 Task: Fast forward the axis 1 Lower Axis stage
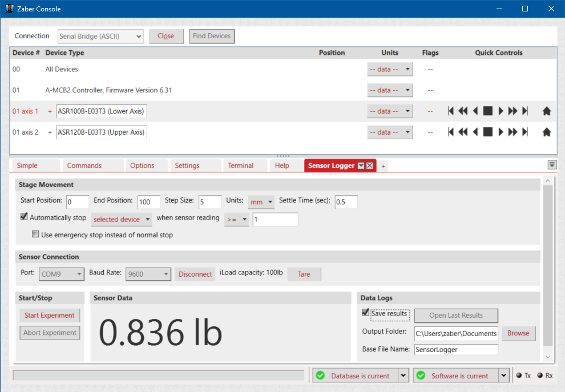click(512, 111)
